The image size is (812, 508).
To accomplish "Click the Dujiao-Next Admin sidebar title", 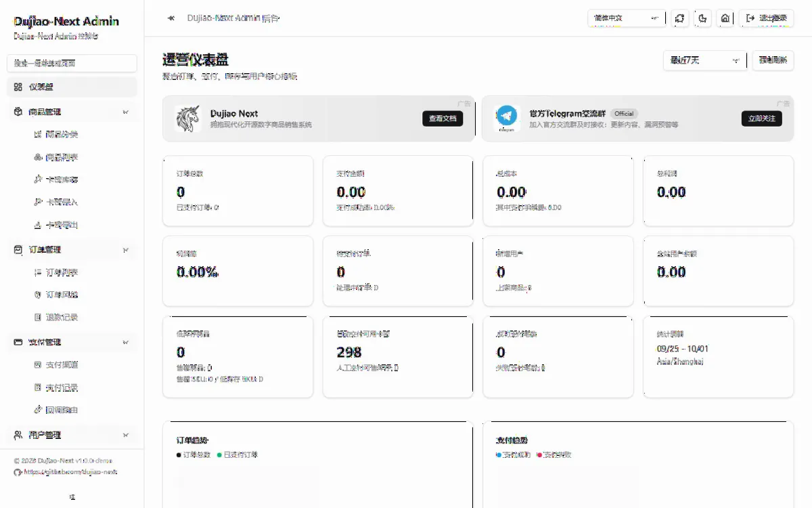I will 66,22.
